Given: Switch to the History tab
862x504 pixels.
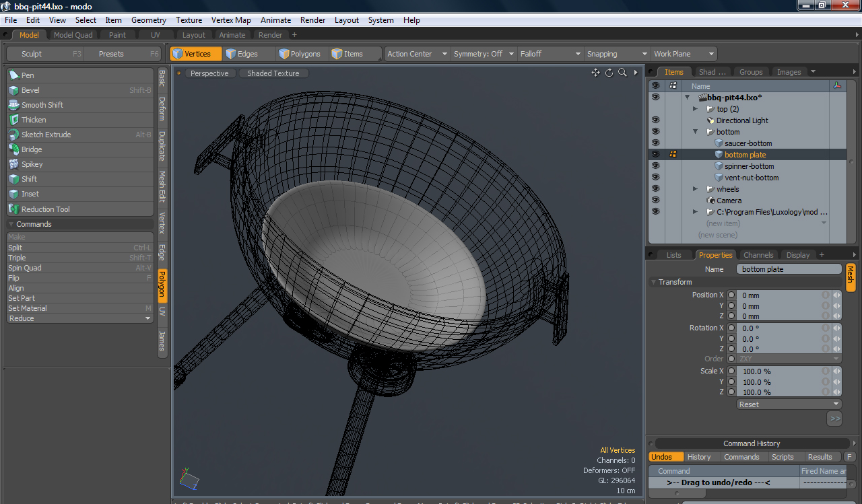Looking at the screenshot, I should coord(699,457).
